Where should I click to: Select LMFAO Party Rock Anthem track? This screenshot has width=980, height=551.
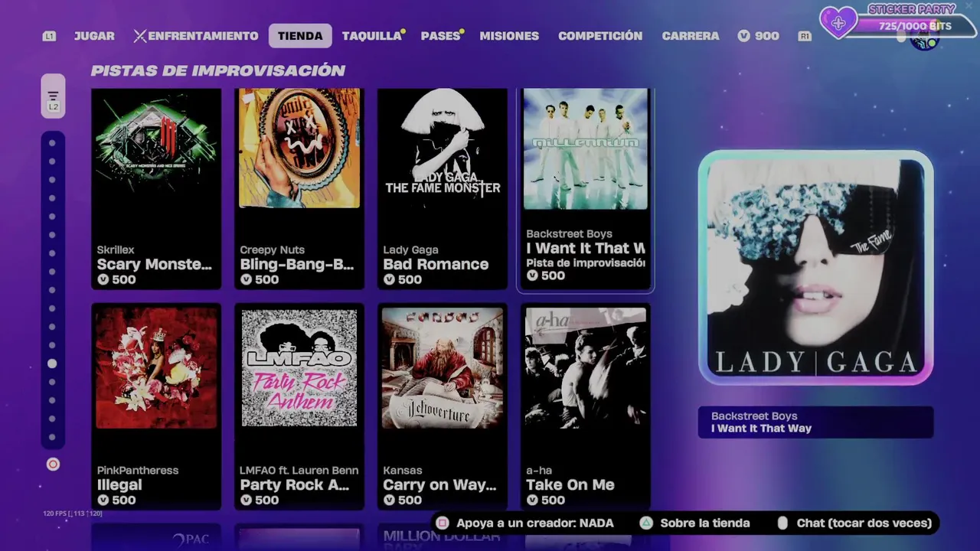pos(299,406)
